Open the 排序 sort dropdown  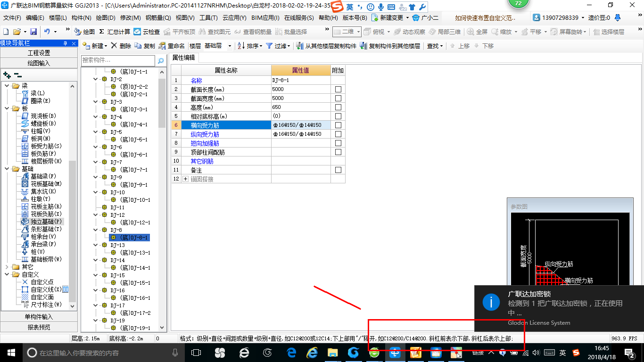point(250,46)
